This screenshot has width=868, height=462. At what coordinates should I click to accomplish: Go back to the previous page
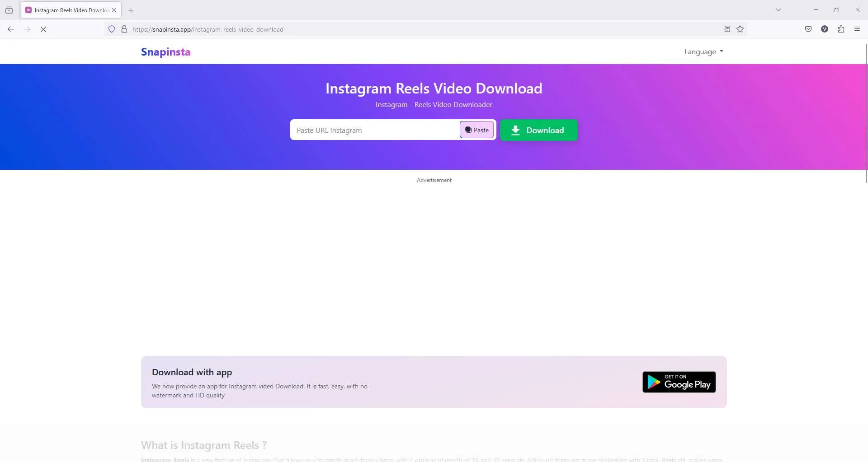point(11,29)
